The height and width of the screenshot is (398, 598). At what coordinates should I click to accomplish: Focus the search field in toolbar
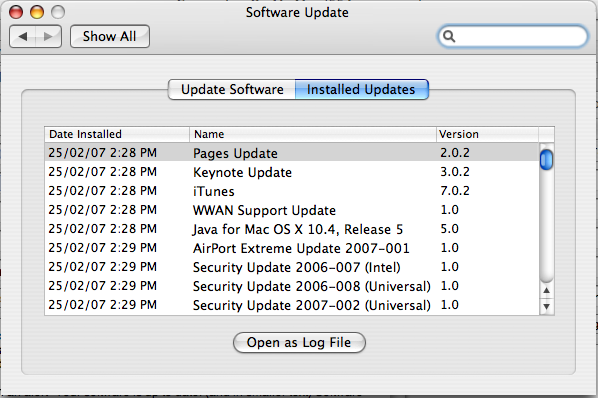tap(513, 37)
